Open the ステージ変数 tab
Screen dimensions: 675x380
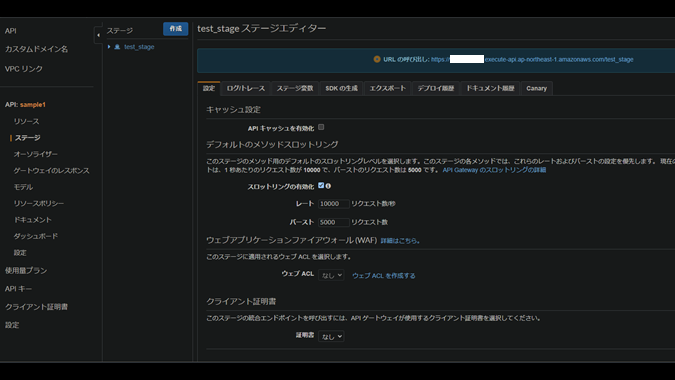[295, 88]
